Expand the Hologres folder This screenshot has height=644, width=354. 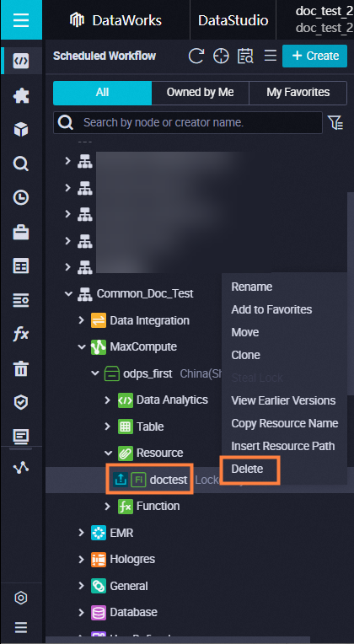[81, 559]
